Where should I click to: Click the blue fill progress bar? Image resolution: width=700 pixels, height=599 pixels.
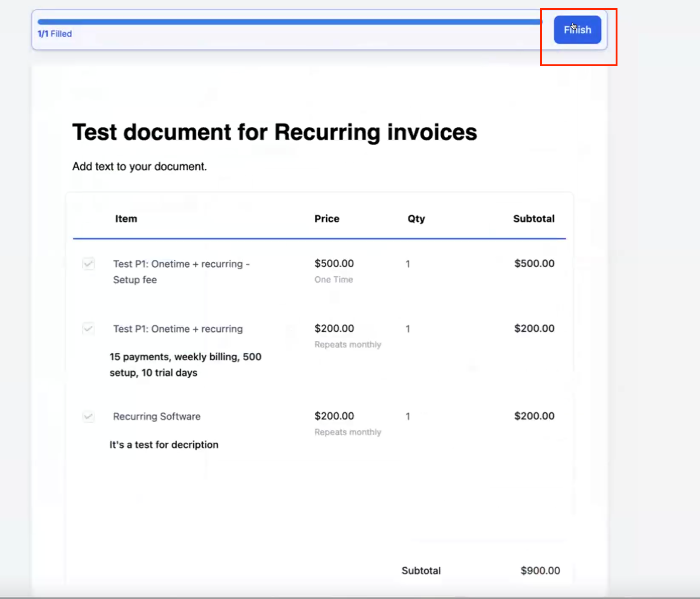[289, 22]
